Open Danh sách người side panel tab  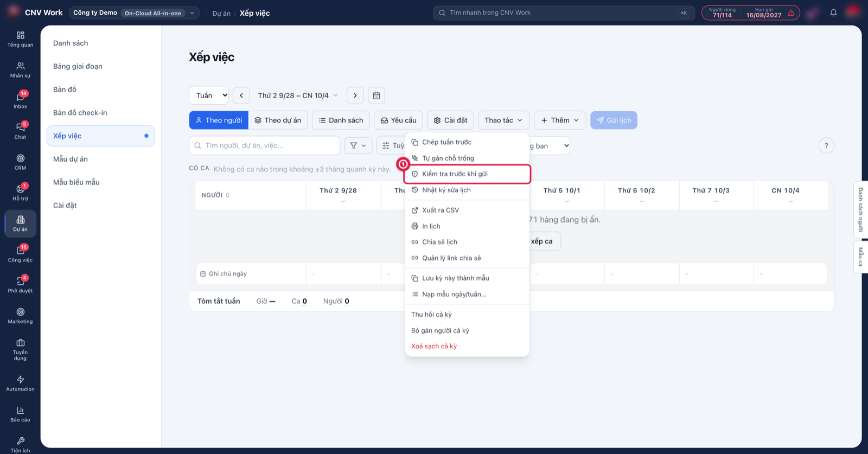coord(860,209)
